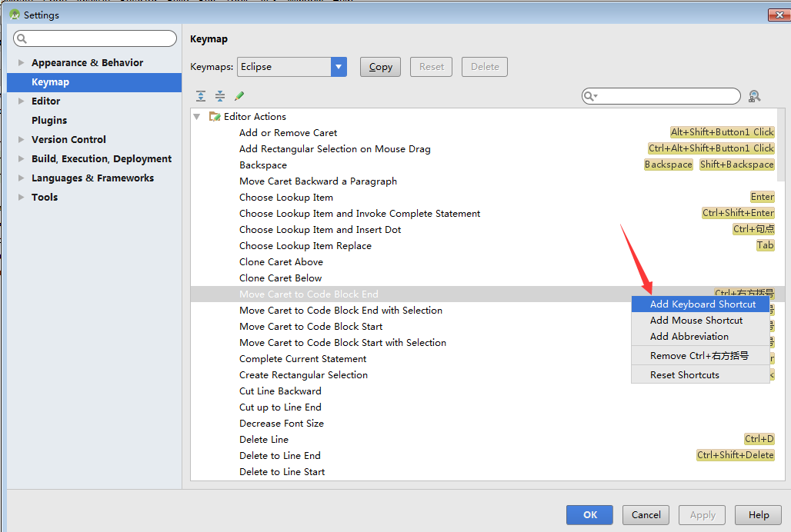791x532 pixels.
Task: Choose Add Keyboard Shortcut from context menu
Action: click(x=700, y=304)
